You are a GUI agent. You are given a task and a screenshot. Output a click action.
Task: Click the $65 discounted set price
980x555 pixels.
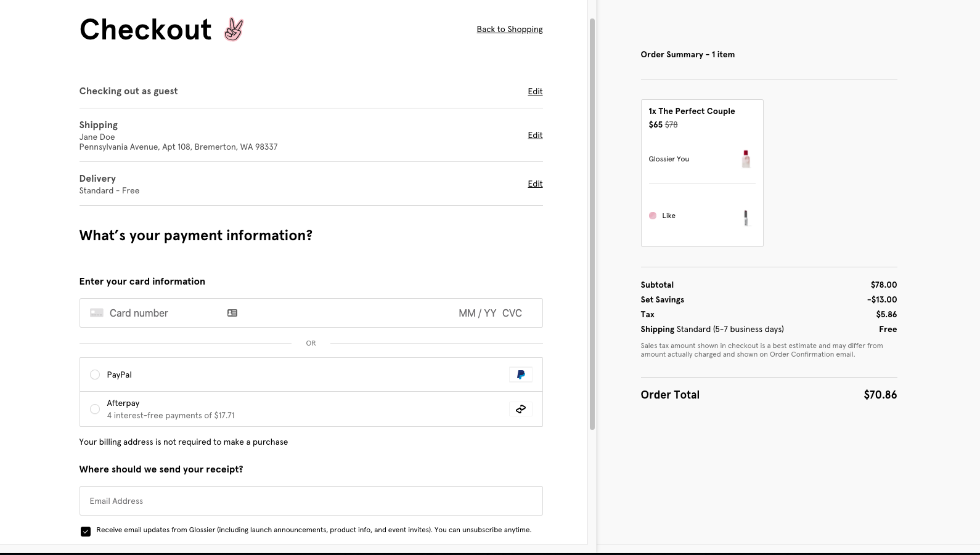point(656,124)
